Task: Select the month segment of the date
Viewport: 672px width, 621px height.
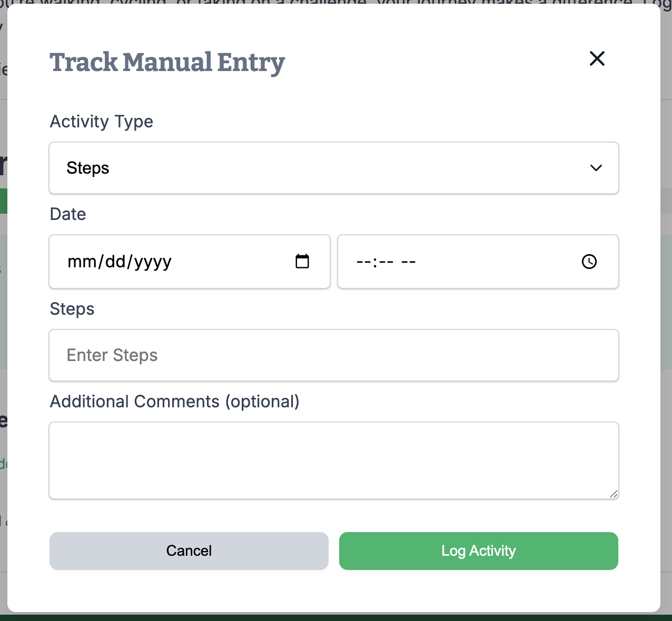Action: pos(78,262)
